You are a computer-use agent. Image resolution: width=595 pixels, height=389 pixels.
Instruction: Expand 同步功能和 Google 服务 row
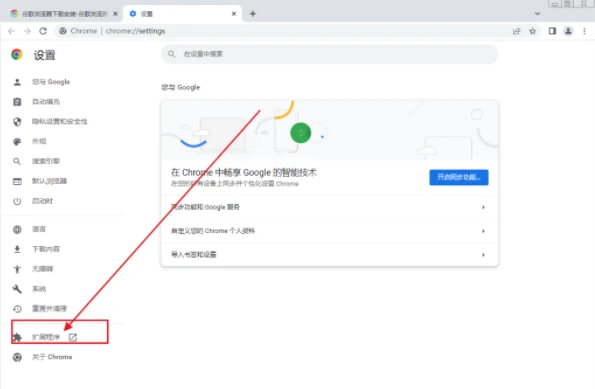(329, 207)
